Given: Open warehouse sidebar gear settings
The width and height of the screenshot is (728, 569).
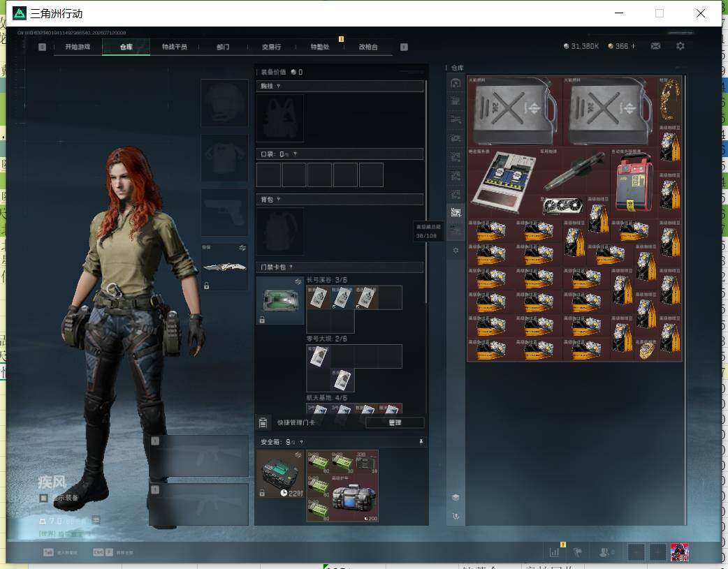Looking at the screenshot, I should (456, 250).
